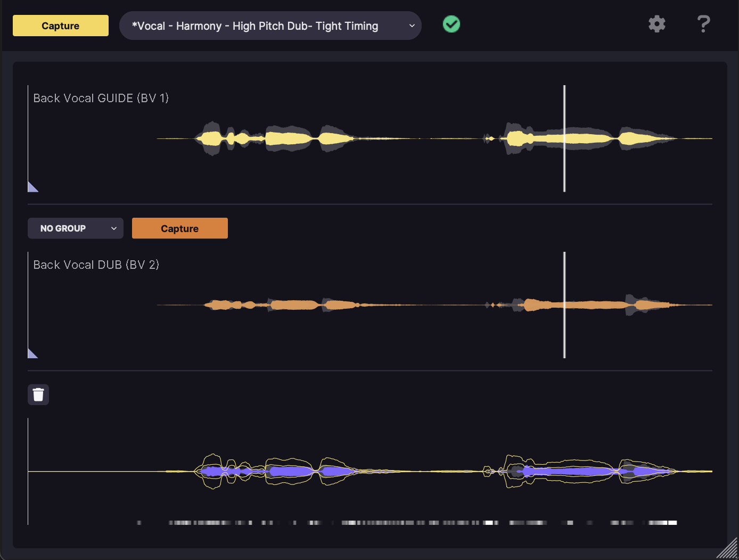
Task: Click the Vocal - Harmony preset name
Action: coord(255,26)
